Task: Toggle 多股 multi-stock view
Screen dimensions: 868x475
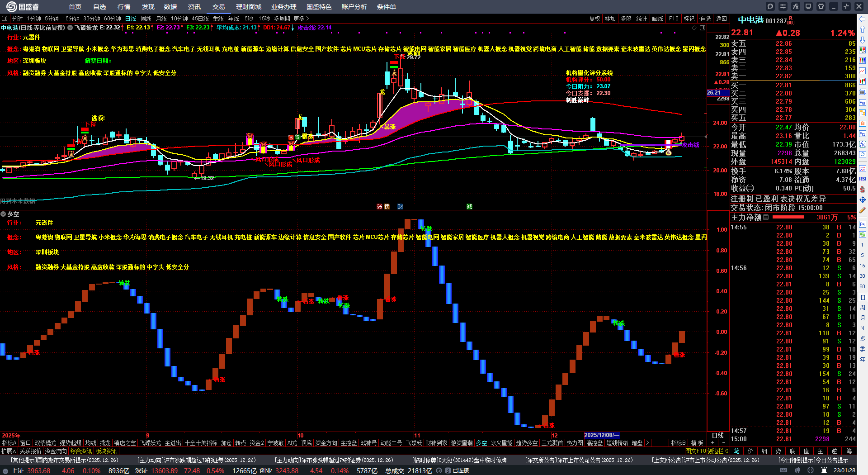Action: pyautogui.click(x=626, y=19)
